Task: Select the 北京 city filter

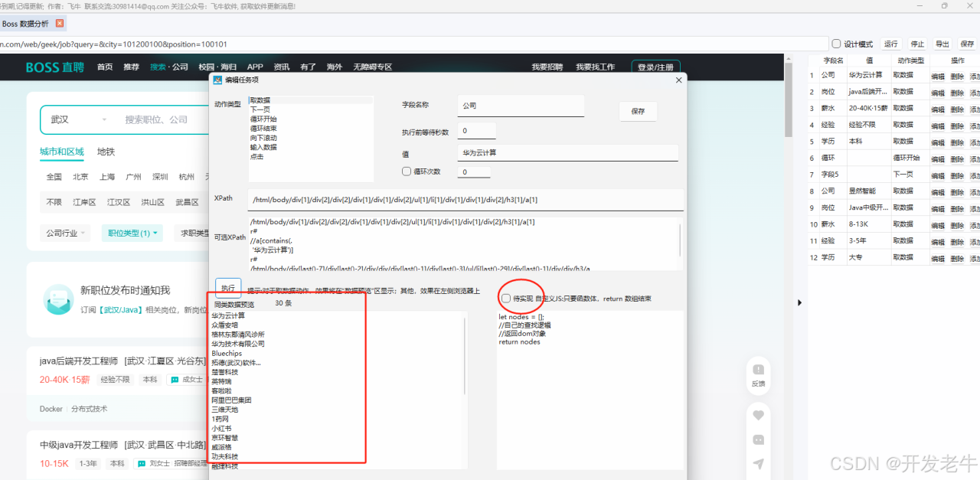Action: tap(80, 177)
